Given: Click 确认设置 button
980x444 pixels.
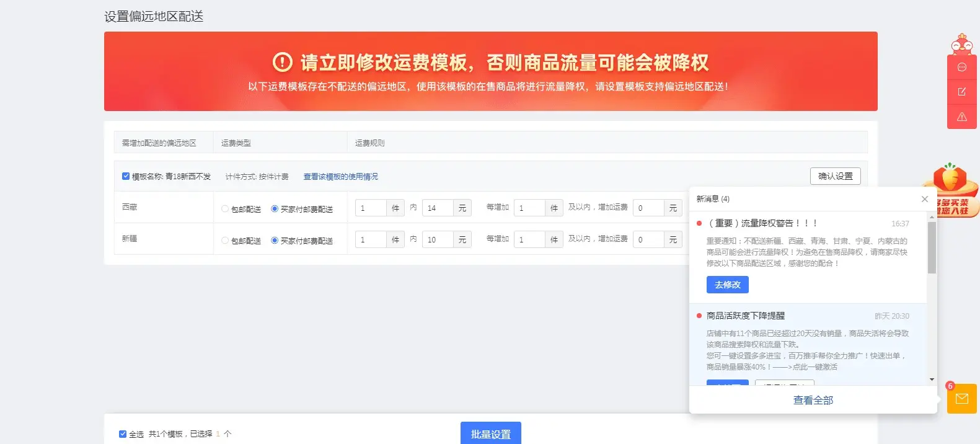Looking at the screenshot, I should pos(835,176).
